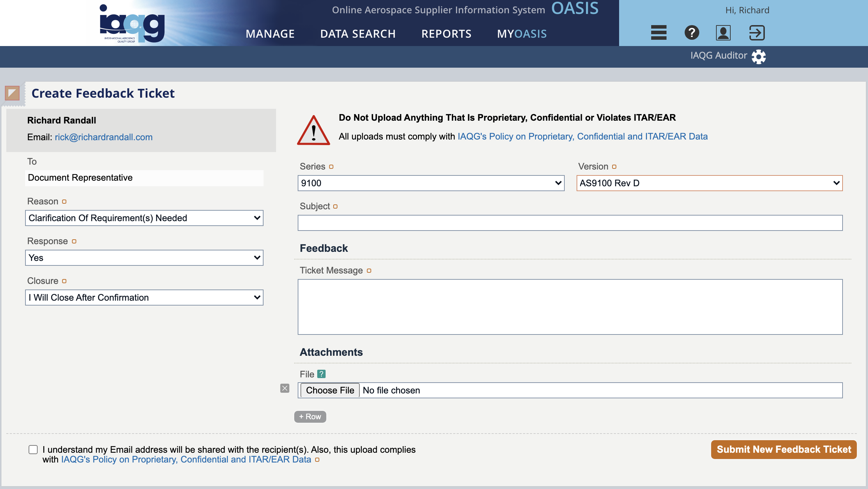Click the IAQG logo

point(132,23)
